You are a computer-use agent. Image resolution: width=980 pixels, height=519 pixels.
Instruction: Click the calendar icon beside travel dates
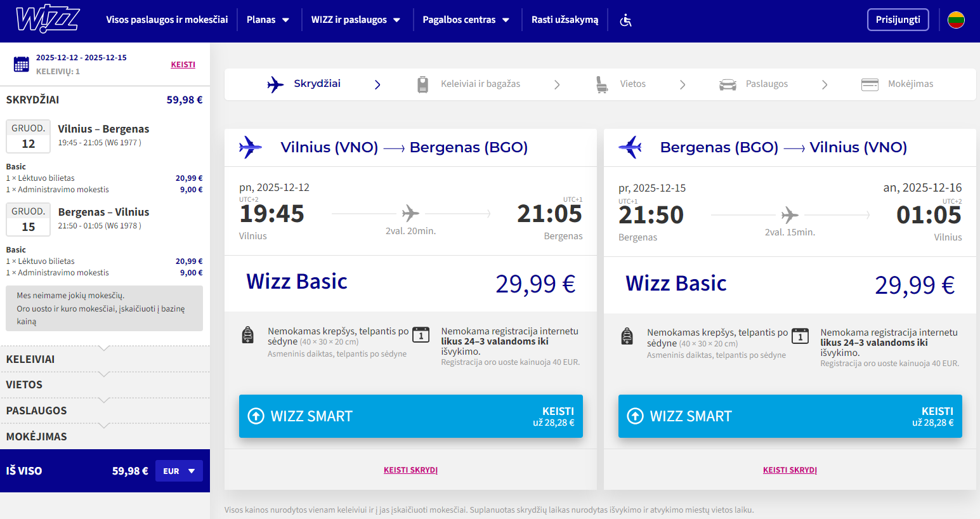pyautogui.click(x=22, y=64)
